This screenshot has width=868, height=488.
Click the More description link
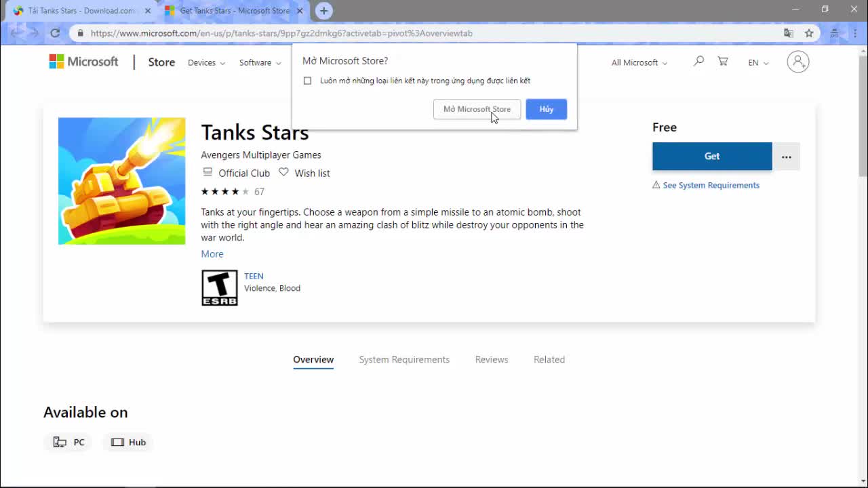[x=212, y=253]
